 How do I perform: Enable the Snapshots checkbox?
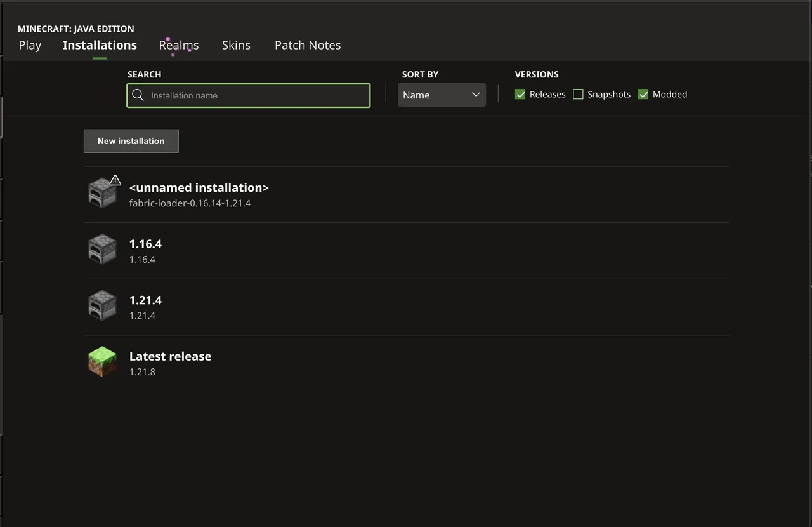click(x=578, y=94)
